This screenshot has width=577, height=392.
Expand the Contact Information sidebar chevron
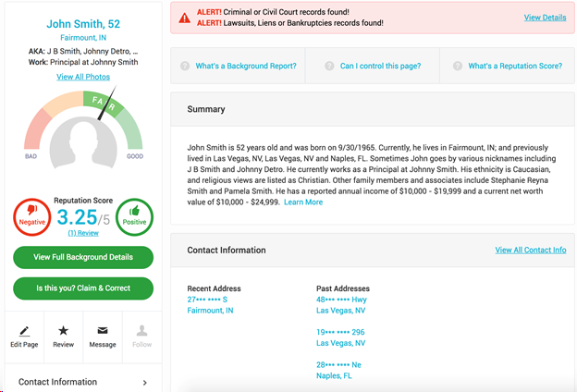(145, 383)
